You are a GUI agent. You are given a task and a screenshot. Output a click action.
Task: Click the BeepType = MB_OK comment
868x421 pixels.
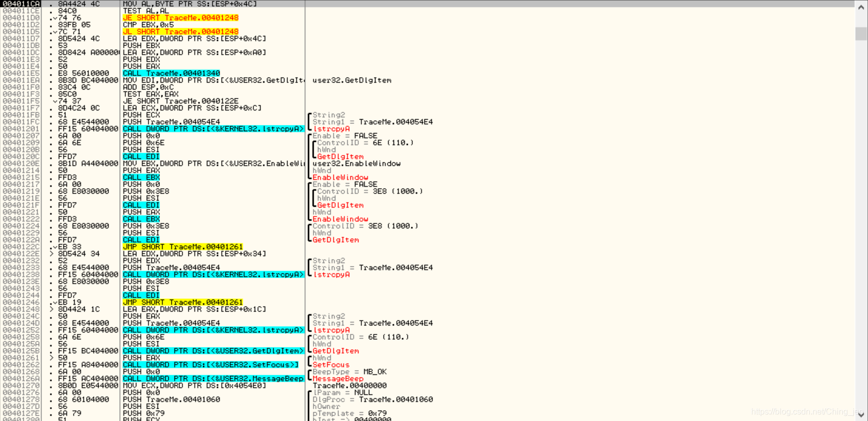(350, 372)
